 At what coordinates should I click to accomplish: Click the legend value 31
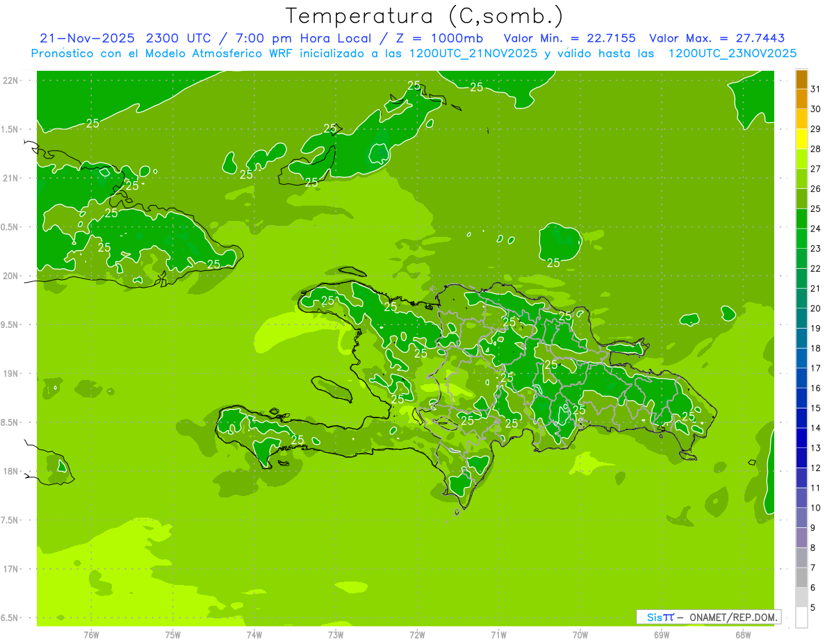click(x=815, y=89)
